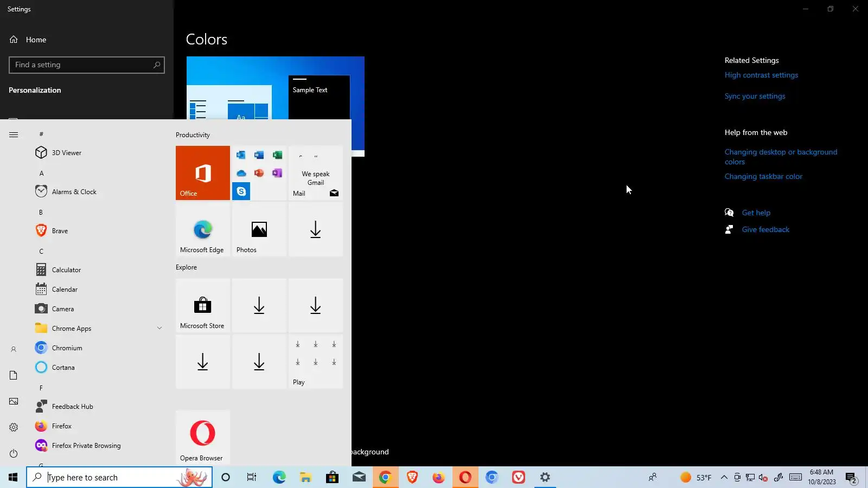Open the small OneDrive tile
This screenshot has height=488, width=868.
(x=241, y=173)
